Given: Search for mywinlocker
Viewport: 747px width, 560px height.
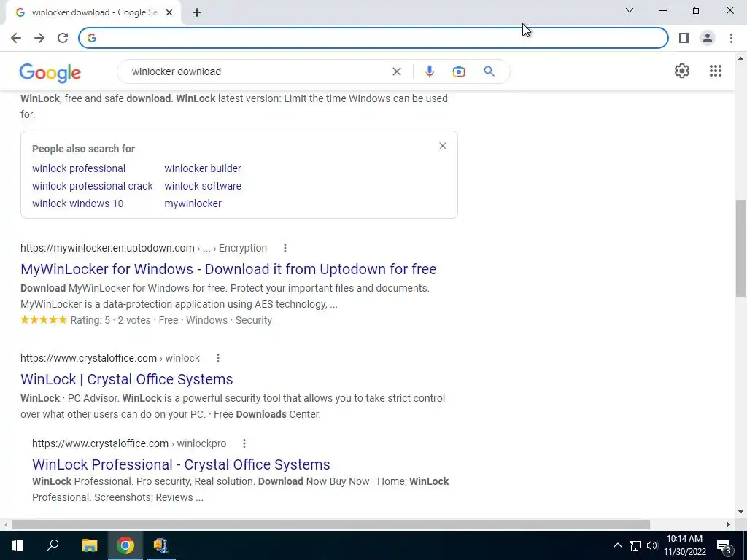Looking at the screenshot, I should pyautogui.click(x=193, y=204).
